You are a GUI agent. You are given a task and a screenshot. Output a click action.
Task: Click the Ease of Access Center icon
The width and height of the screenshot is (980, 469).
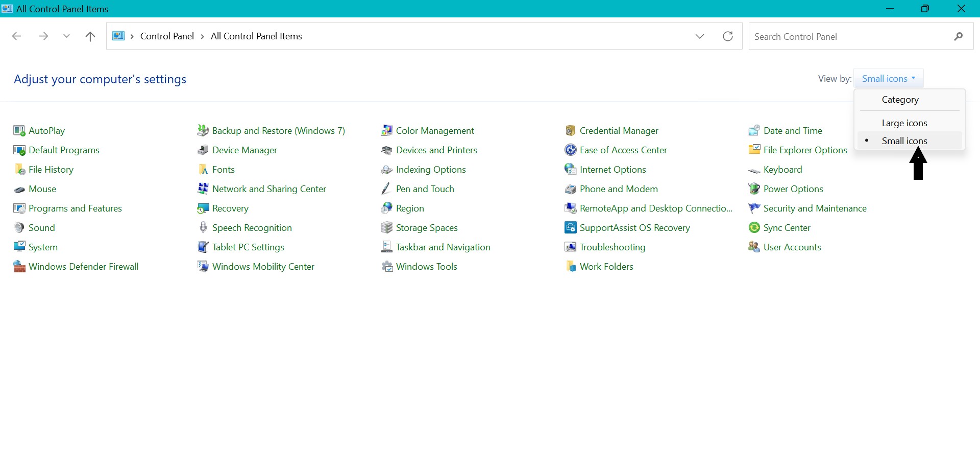click(571, 150)
